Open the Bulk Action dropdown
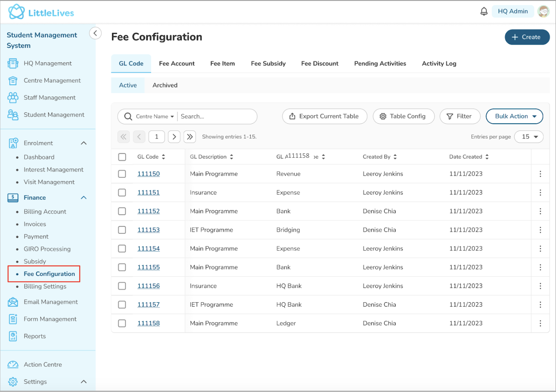Screen dimensions: 556x392 [x=514, y=116]
